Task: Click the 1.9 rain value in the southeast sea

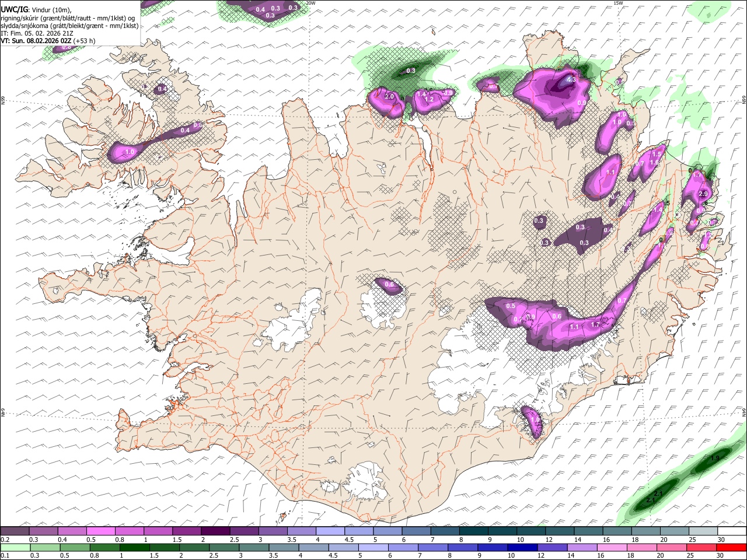Action: pos(715,459)
